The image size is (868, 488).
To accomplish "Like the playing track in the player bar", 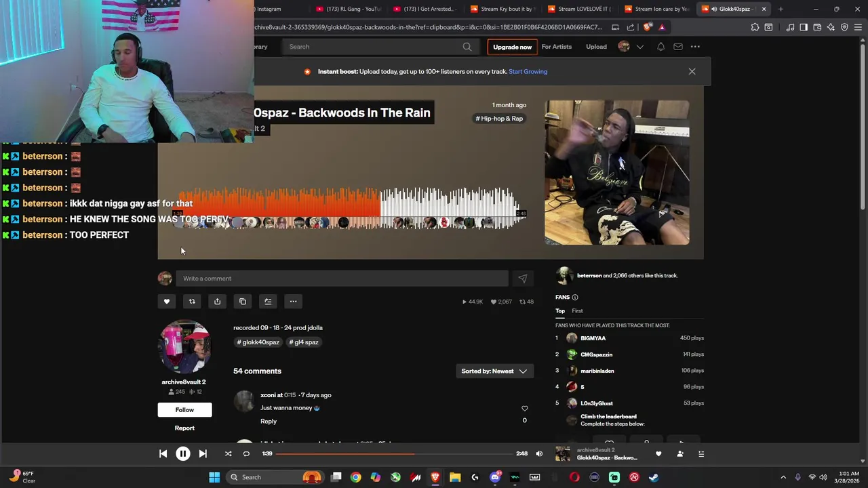I will (x=658, y=454).
